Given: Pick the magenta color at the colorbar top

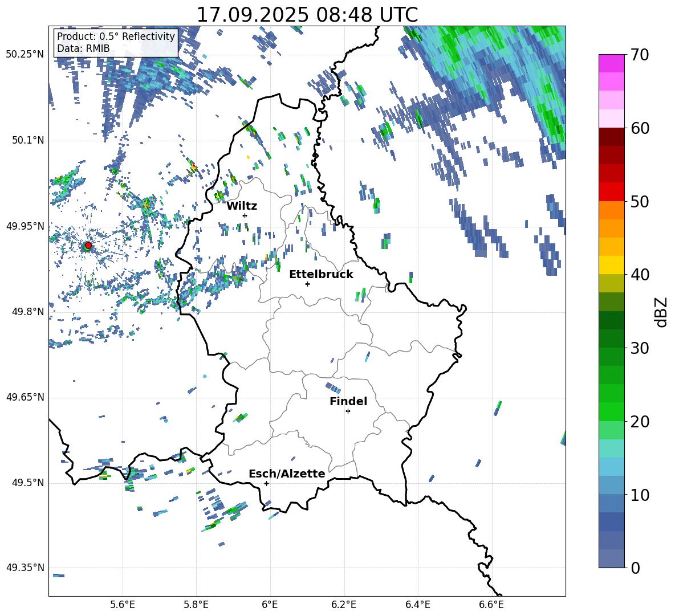Looking at the screenshot, I should (611, 63).
